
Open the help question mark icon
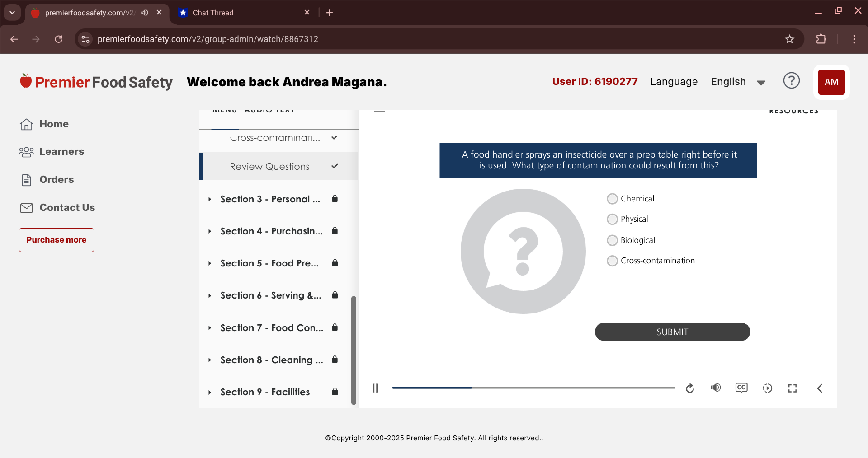tap(792, 81)
